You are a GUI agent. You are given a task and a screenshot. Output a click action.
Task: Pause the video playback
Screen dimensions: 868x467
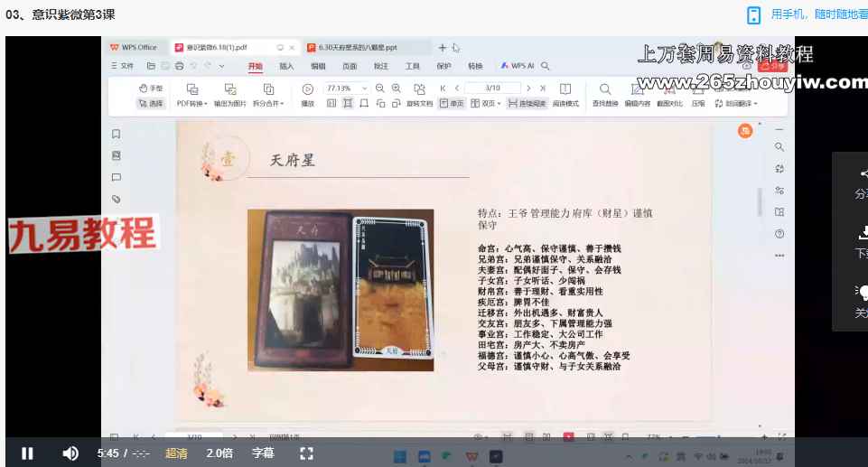pyautogui.click(x=27, y=453)
